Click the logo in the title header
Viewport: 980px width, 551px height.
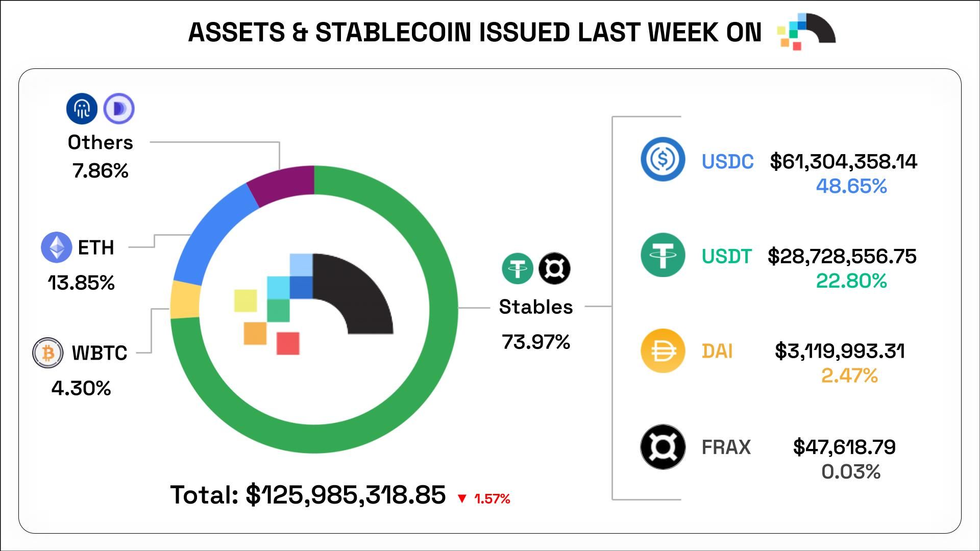[805, 32]
